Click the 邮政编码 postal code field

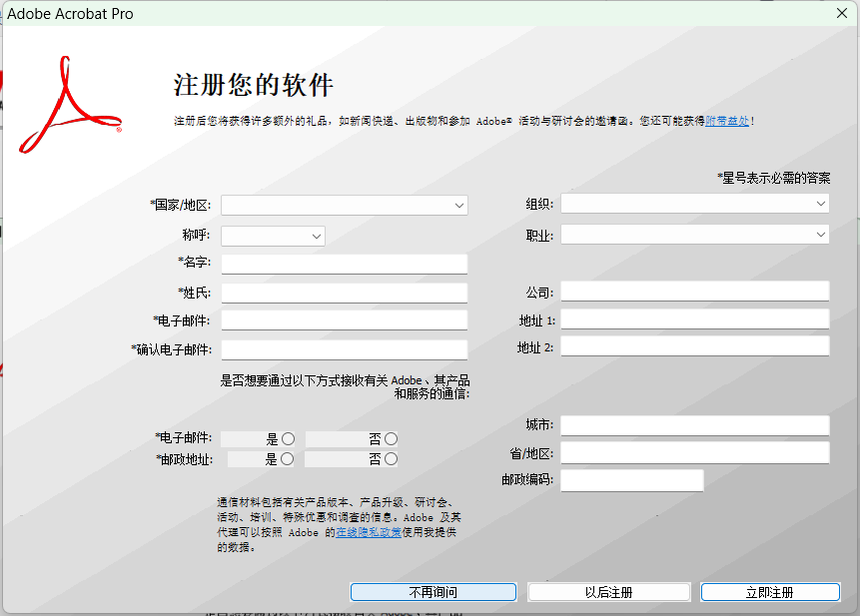tap(632, 480)
